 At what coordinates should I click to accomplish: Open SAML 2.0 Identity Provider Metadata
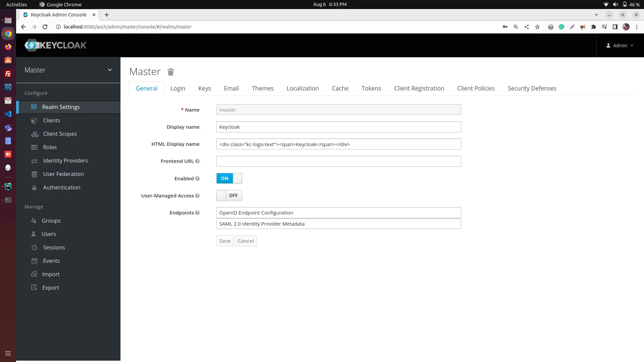pos(338,224)
